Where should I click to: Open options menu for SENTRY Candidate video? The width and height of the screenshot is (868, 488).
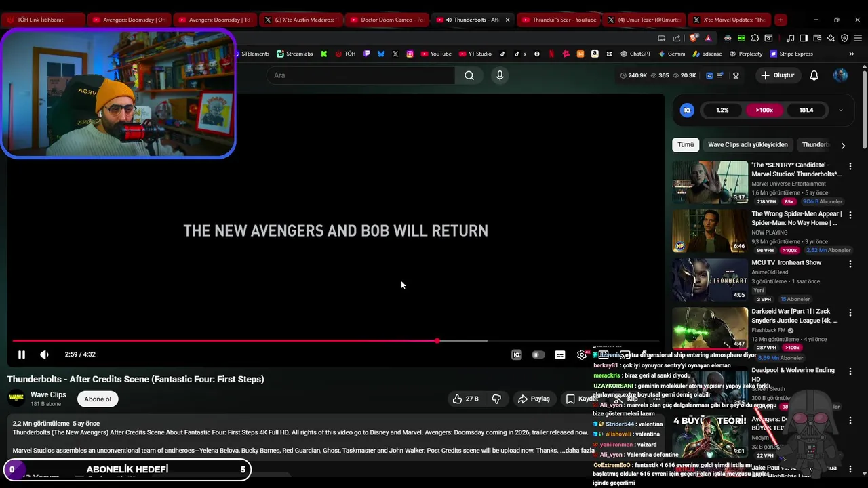(x=850, y=166)
